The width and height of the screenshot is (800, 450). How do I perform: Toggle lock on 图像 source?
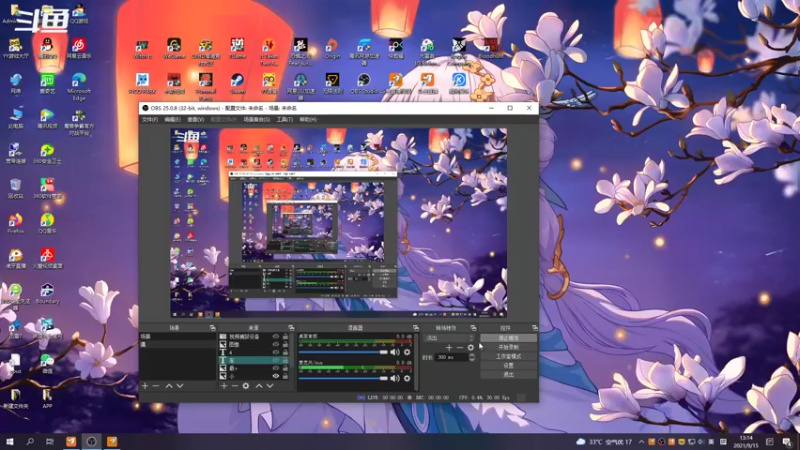tap(285, 345)
